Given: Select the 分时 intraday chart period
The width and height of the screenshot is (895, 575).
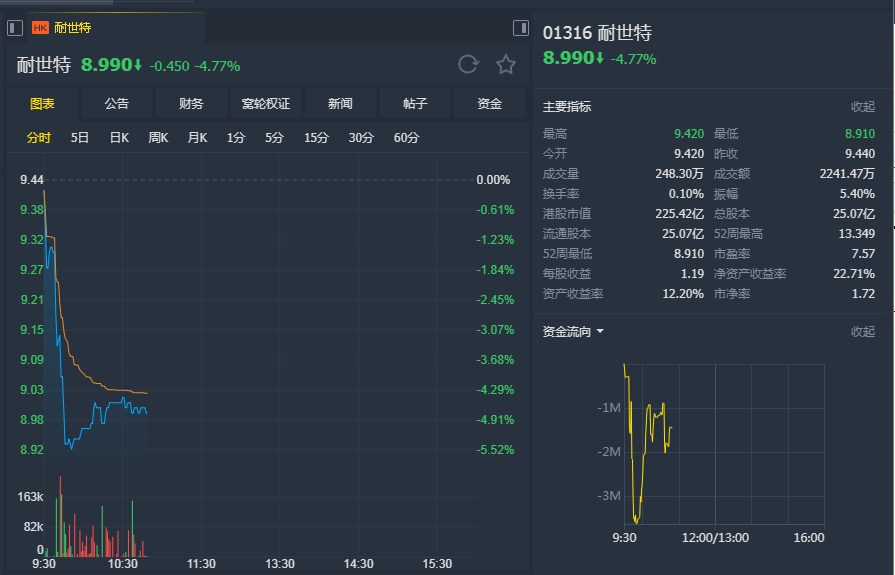Looking at the screenshot, I should (38, 138).
